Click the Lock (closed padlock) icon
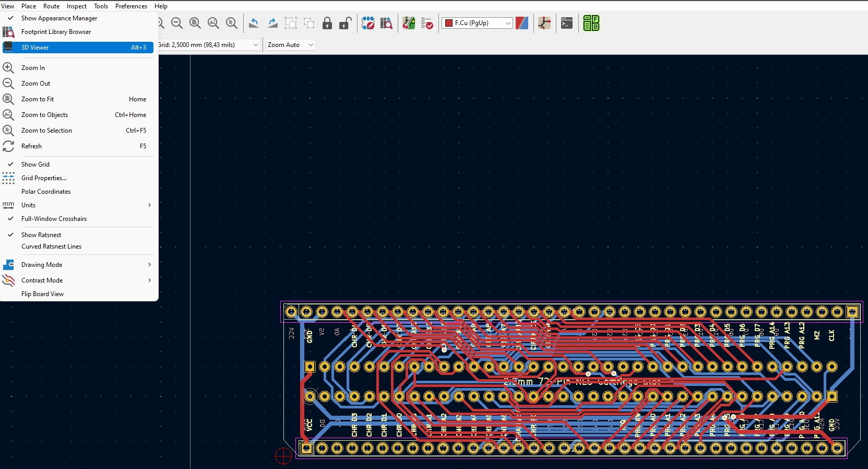This screenshot has width=868, height=469. point(327,23)
